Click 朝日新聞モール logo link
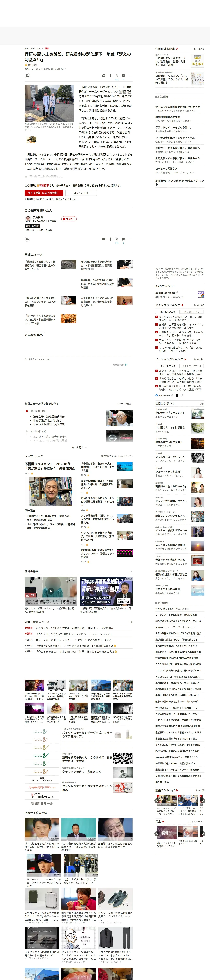The width and height of the screenshot is (210, 980). (x=42, y=803)
